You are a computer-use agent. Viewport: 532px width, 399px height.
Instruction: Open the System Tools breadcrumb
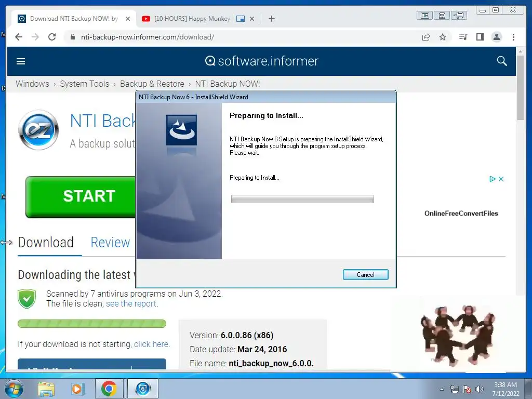(x=85, y=84)
